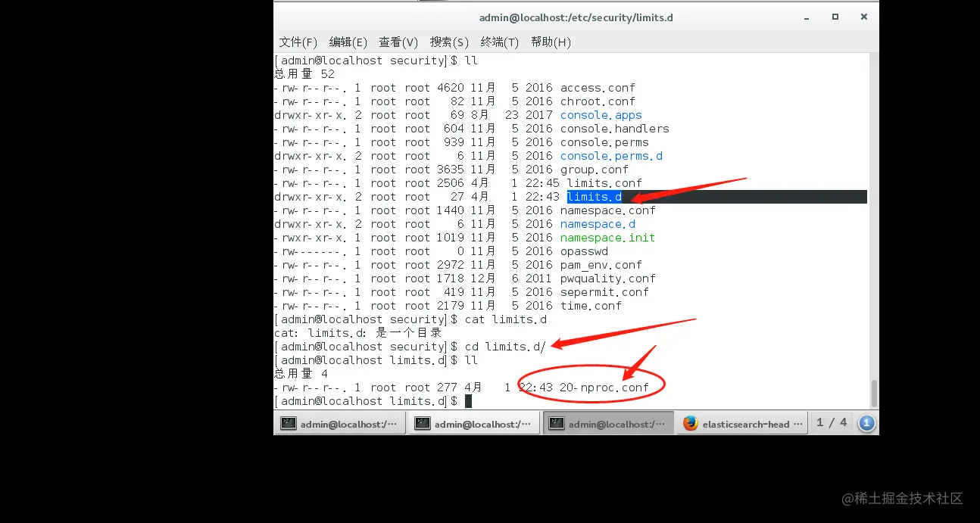
Task: Click the terminal vertical scrollbar thumb
Action: coord(874,393)
